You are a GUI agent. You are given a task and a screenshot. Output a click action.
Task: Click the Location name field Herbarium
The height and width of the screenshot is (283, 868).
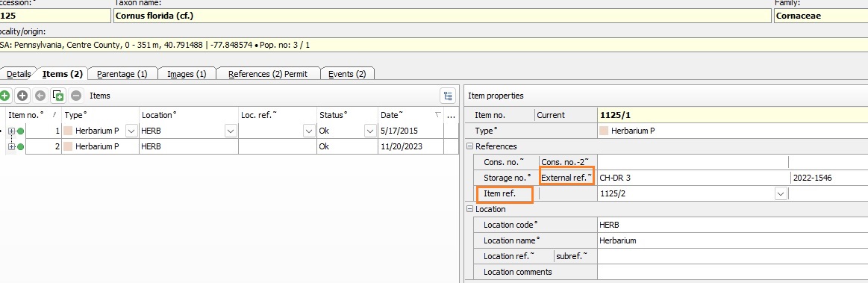pyautogui.click(x=732, y=241)
